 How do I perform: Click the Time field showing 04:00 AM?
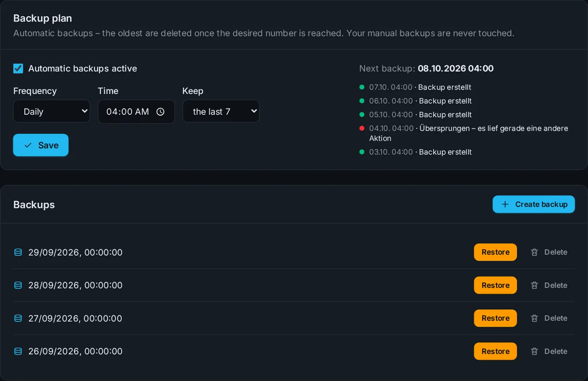[136, 111]
